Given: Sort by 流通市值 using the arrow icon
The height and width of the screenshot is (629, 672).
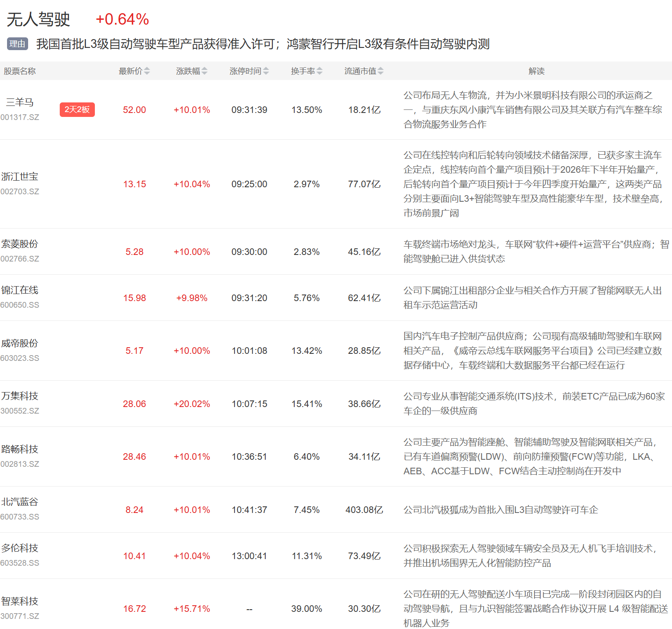Looking at the screenshot, I should pyautogui.click(x=380, y=71).
